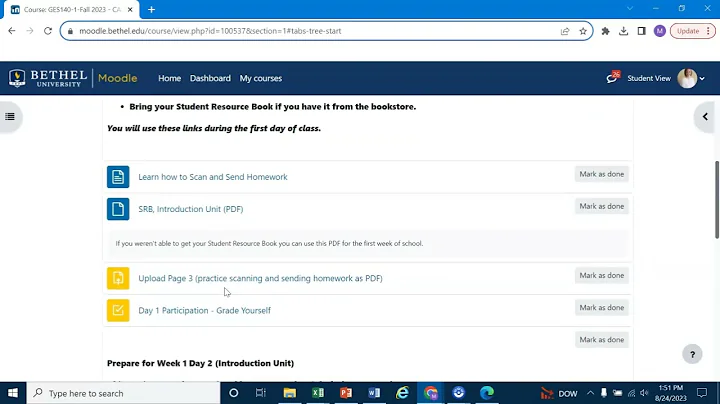This screenshot has width=720, height=404.
Task: Go back with the browser back arrow
Action: pos(11,31)
